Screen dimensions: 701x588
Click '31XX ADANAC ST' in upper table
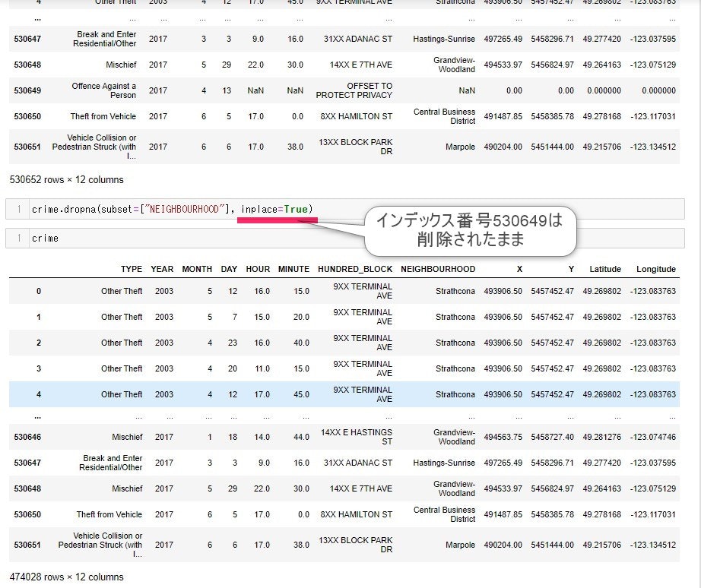coord(358,39)
